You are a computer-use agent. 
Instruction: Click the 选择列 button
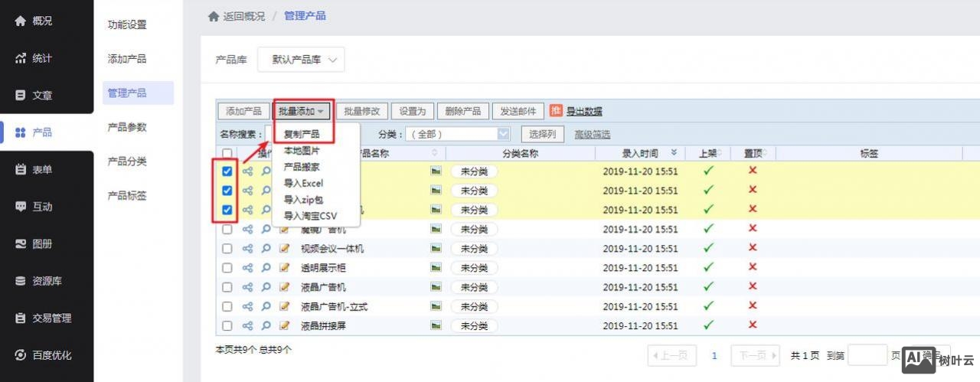coord(543,134)
